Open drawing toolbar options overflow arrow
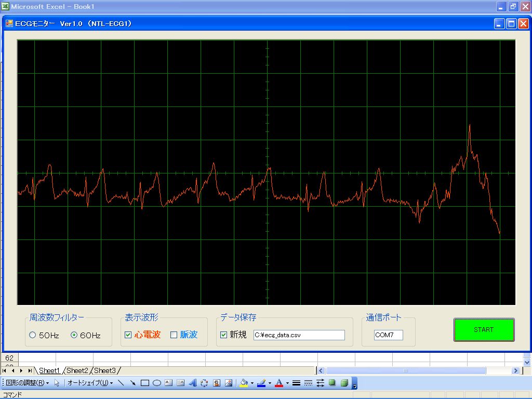 tap(354, 383)
